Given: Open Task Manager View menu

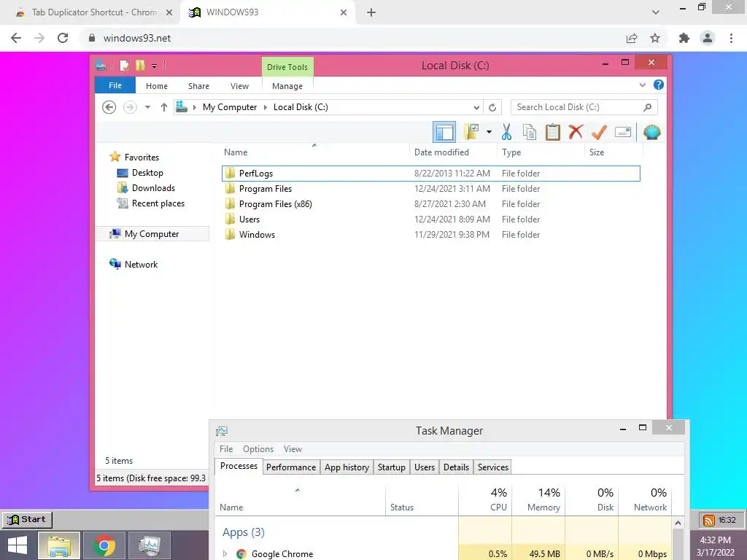Looking at the screenshot, I should point(293,449).
